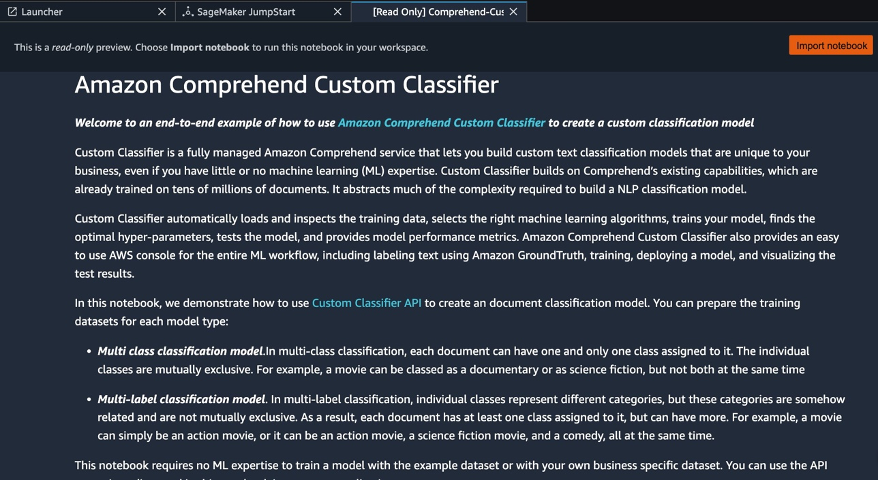Click the Amazon Comprehend Custom Classifier heading

(286, 84)
